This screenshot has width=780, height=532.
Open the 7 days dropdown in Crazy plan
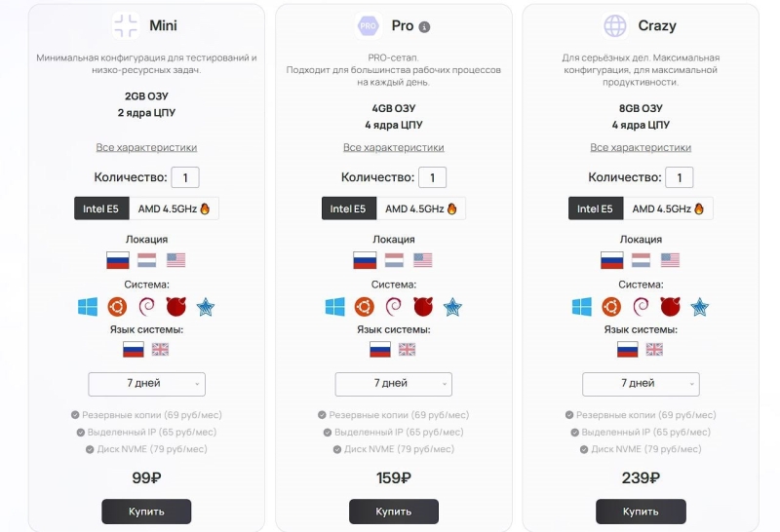click(x=641, y=384)
